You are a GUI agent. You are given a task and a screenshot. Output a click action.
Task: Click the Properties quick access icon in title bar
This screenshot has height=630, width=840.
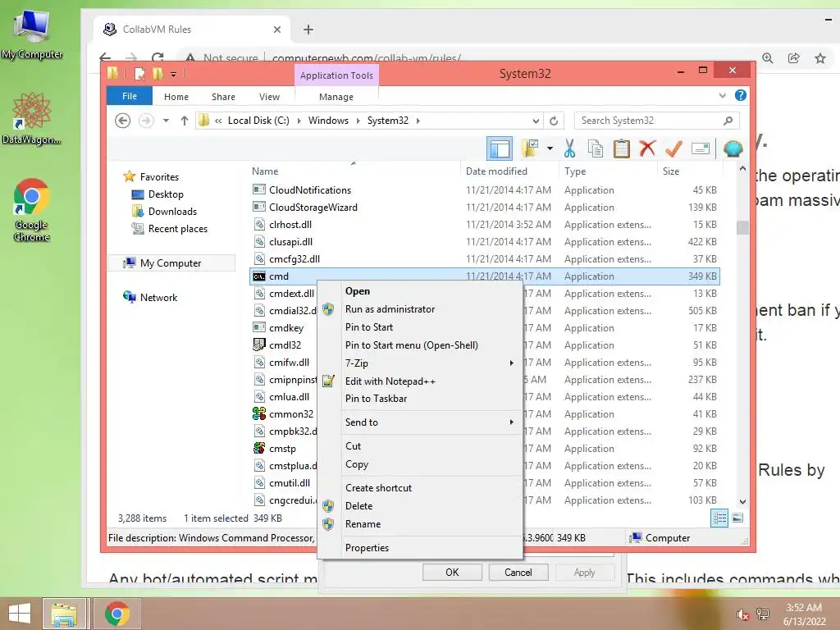(139, 73)
